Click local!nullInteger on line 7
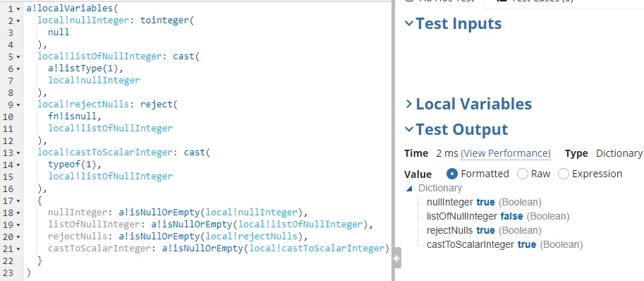Screen dimensions: 644x281 tap(94, 80)
